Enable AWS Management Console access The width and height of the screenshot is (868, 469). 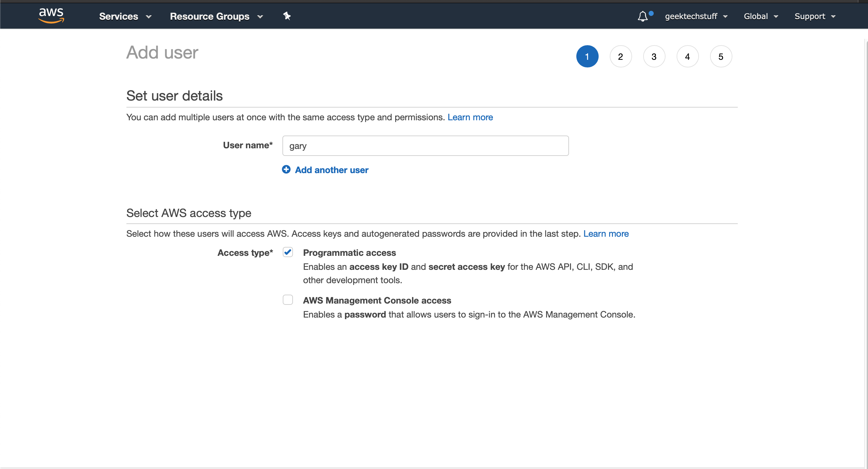[288, 300]
